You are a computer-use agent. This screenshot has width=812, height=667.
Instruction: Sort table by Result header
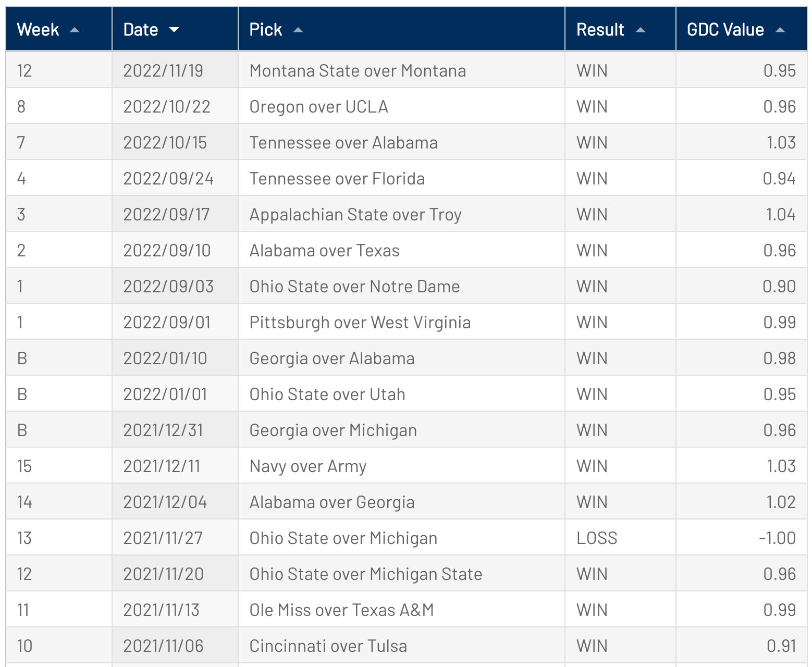[600, 30]
